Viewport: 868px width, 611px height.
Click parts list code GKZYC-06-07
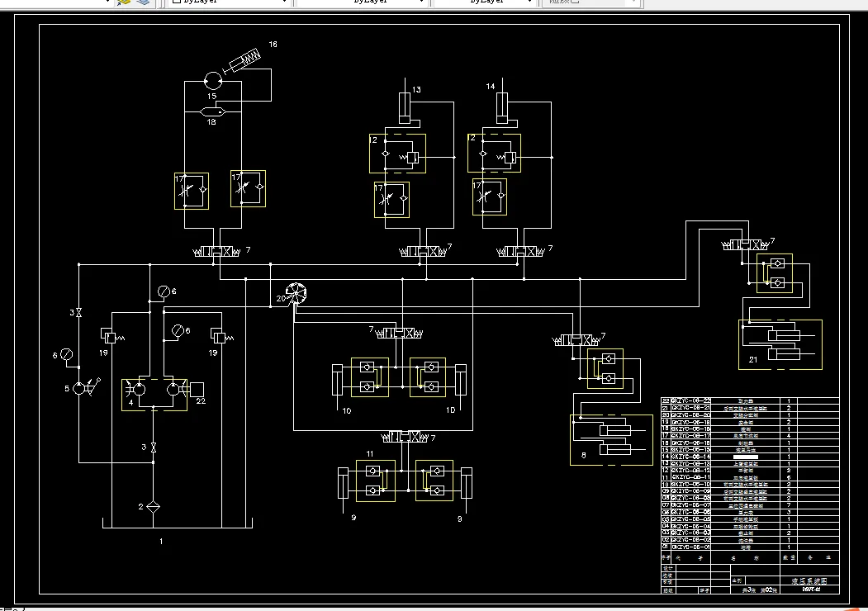pyautogui.click(x=691, y=505)
